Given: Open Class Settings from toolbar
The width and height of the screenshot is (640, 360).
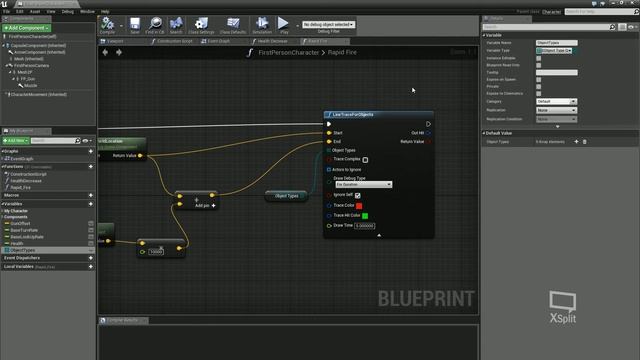Looking at the screenshot, I should click(201, 25).
